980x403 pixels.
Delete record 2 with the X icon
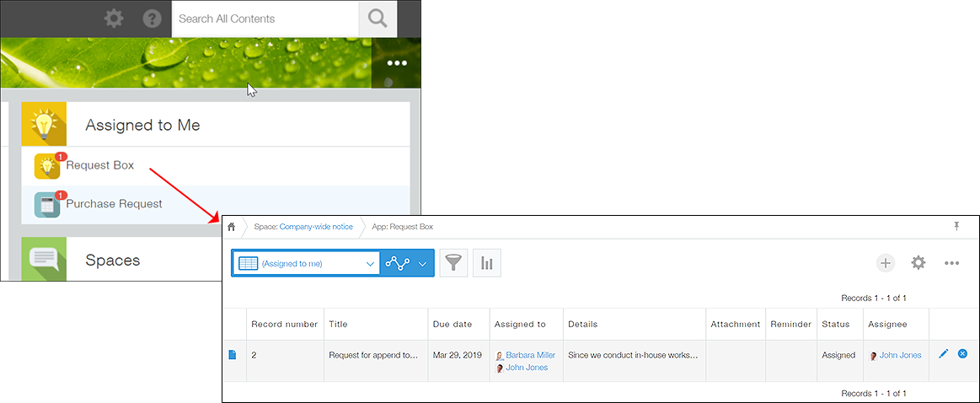point(962,354)
